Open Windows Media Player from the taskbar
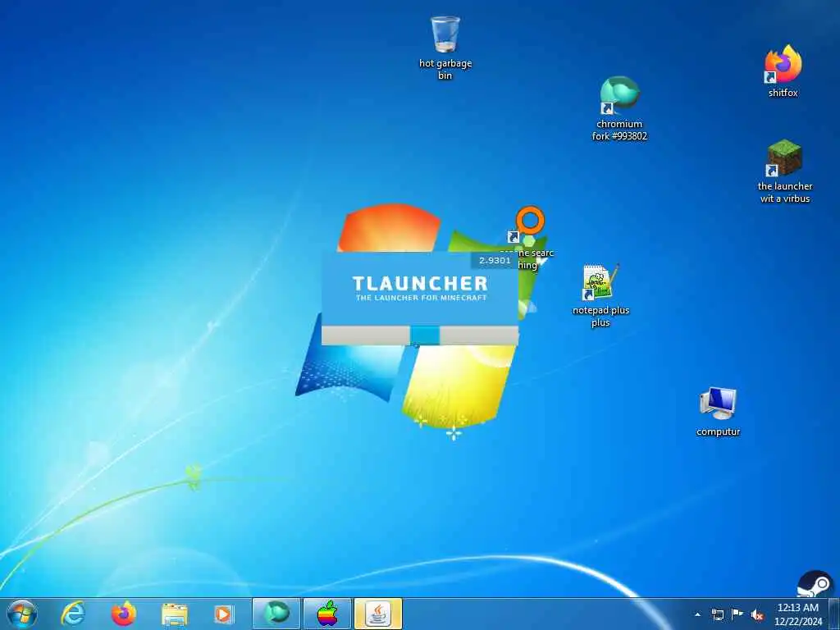This screenshot has width=840, height=630. pyautogui.click(x=224, y=614)
